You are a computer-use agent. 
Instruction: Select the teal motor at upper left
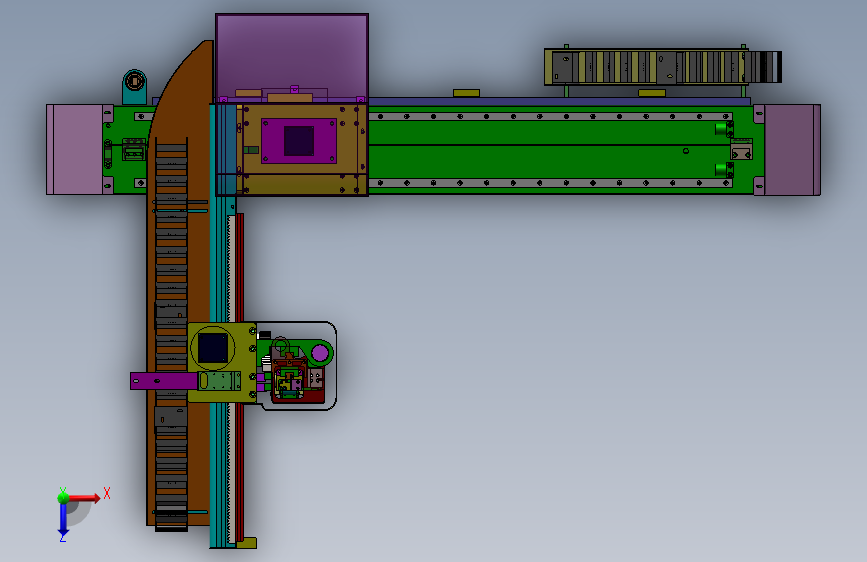134,87
